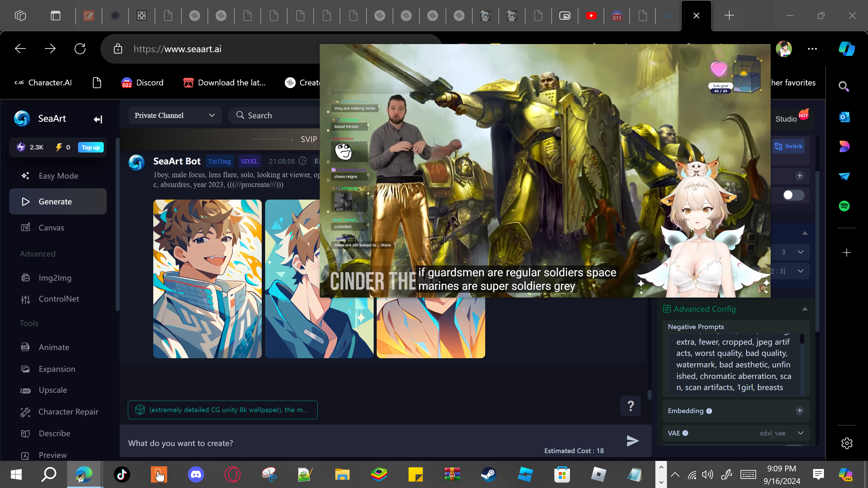868x488 pixels.
Task: Open Spotify in Edge sidebar
Action: [x=844, y=206]
